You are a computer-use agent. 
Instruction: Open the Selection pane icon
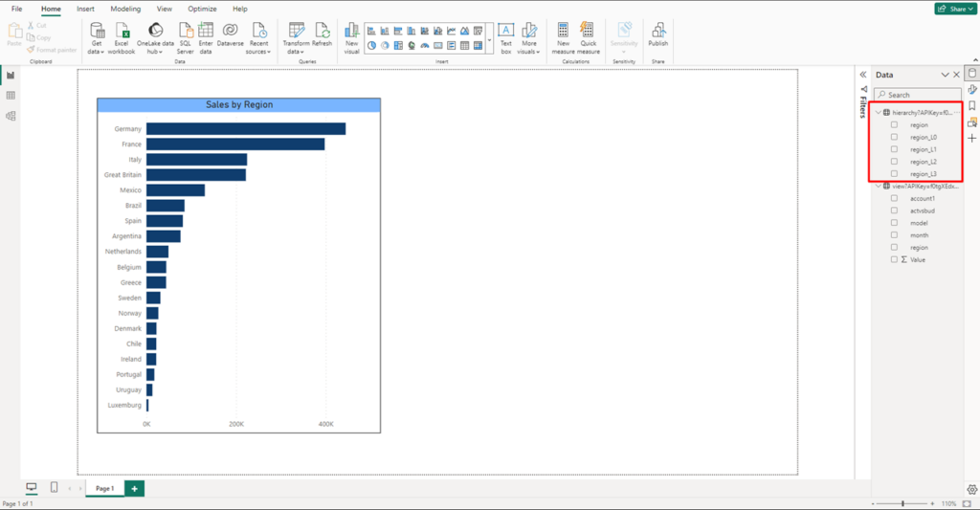coord(972,122)
